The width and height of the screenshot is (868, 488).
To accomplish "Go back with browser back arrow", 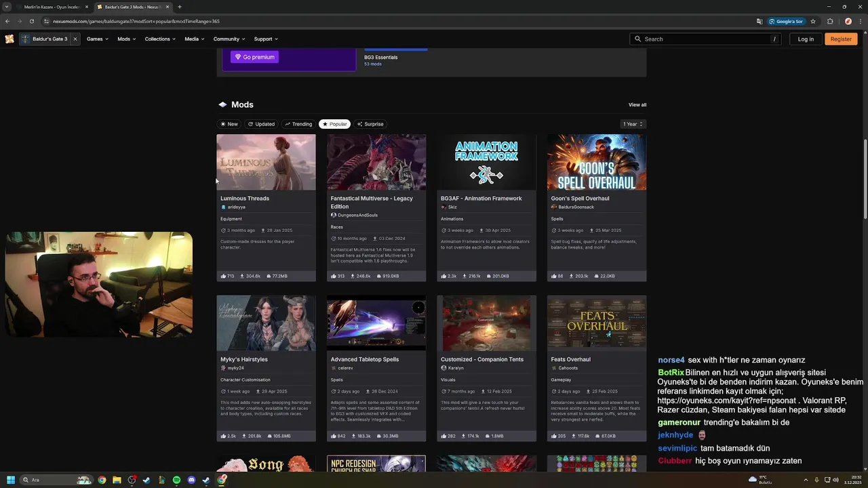I will 7,21.
